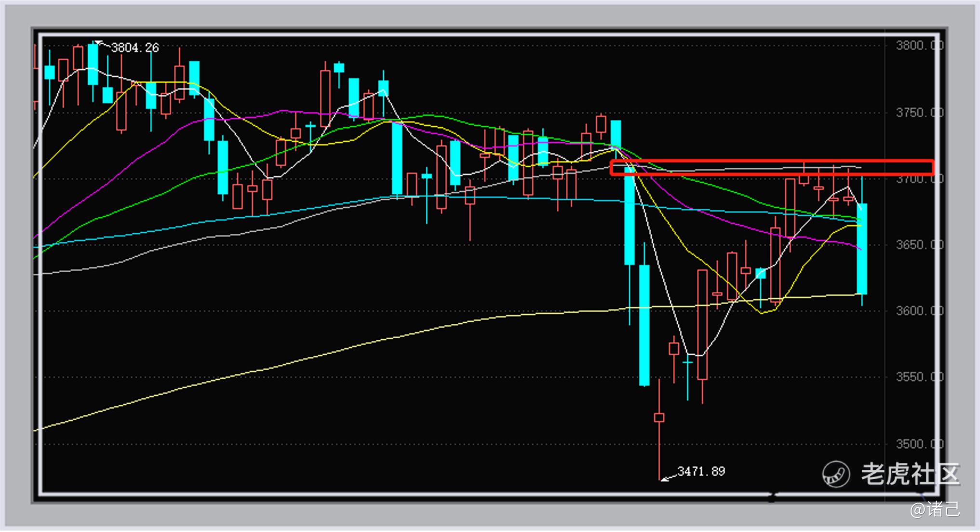
Task: Select the 3700.00 axis price label
Action: [919, 179]
